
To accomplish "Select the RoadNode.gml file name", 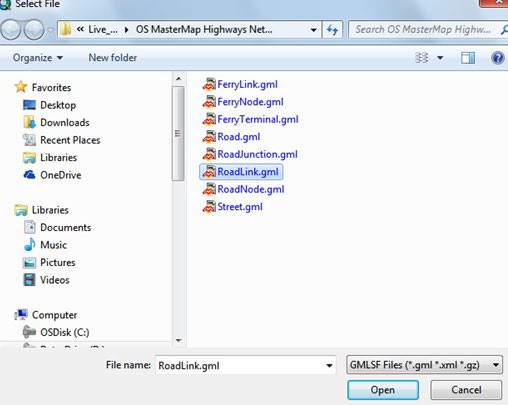I will pyautogui.click(x=251, y=189).
